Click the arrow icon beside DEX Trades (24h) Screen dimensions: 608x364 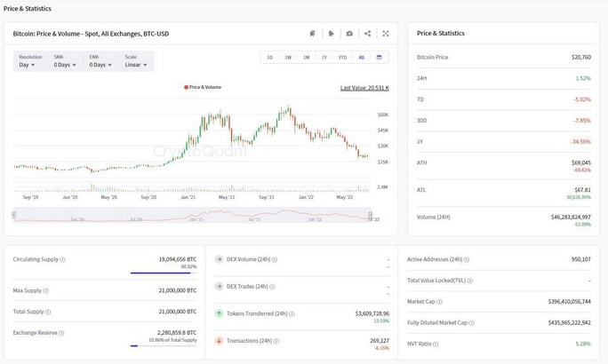(x=219, y=286)
